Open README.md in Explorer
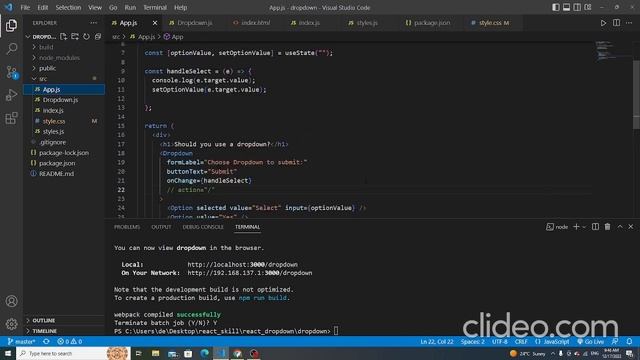This screenshot has width=640, height=360. 57,173
